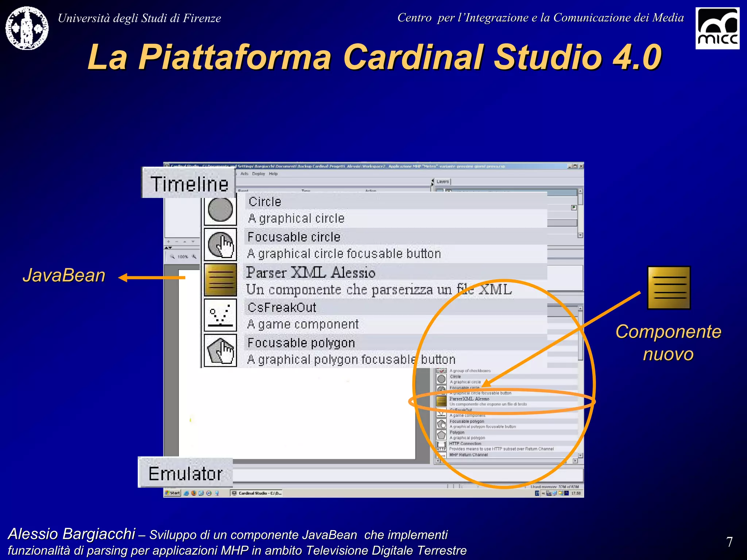The width and height of the screenshot is (747, 560).
Task: Click the up arrow of Layers scrollbar
Action: pyautogui.click(x=580, y=191)
